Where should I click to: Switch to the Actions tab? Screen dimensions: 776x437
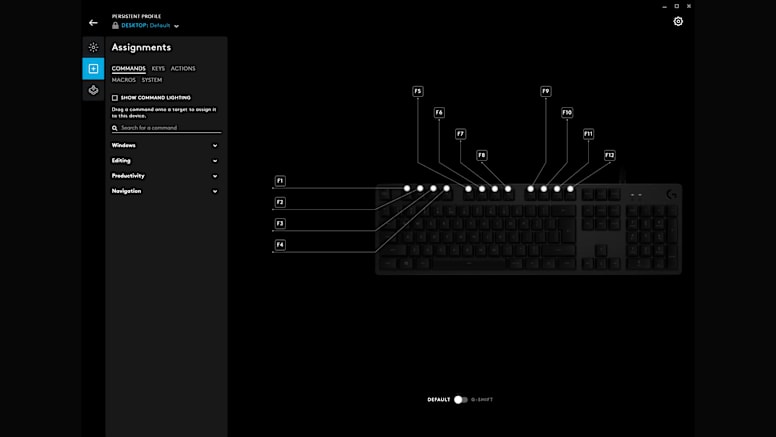[x=183, y=69]
